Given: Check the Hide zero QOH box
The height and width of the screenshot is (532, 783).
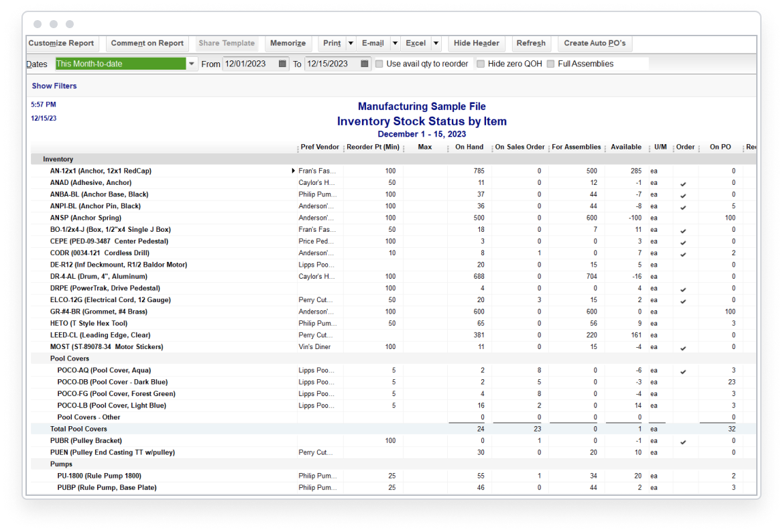Looking at the screenshot, I should tap(480, 64).
